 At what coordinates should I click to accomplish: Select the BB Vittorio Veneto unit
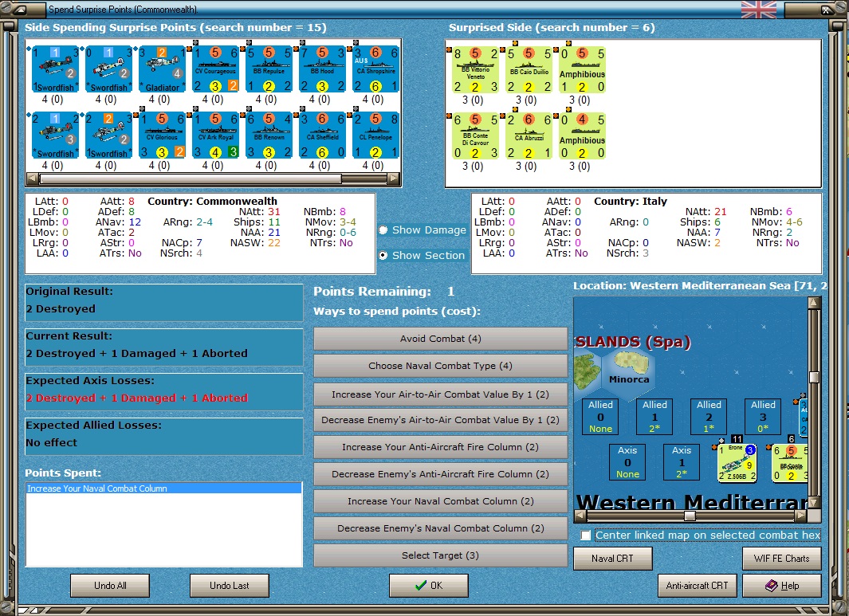475,70
